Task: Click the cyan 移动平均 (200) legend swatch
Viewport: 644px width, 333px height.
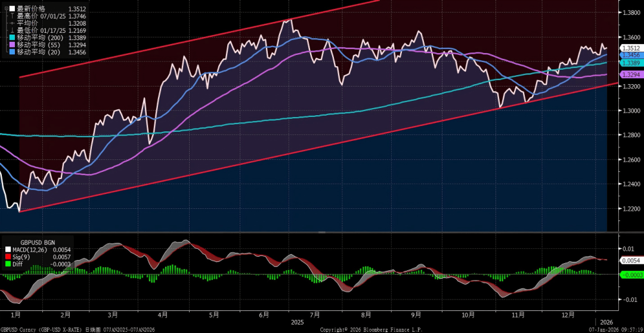Action: coord(12,38)
